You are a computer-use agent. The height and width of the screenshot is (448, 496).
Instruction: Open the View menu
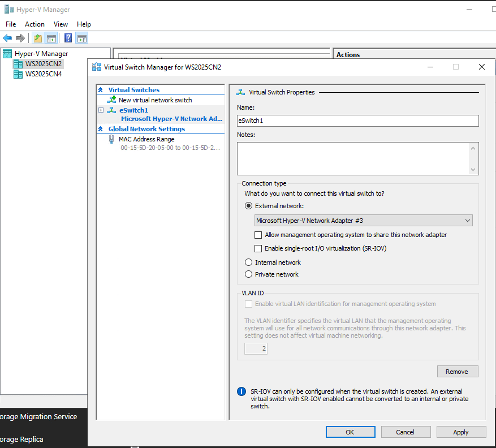click(x=61, y=24)
